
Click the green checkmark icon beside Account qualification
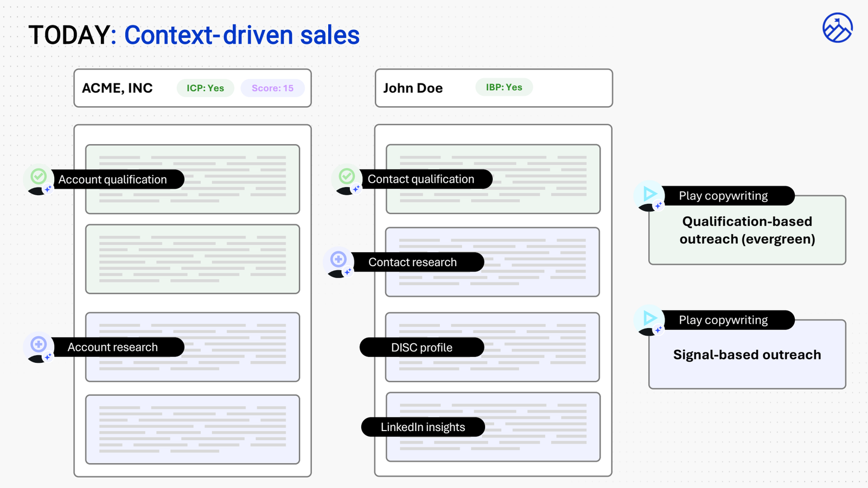(39, 176)
